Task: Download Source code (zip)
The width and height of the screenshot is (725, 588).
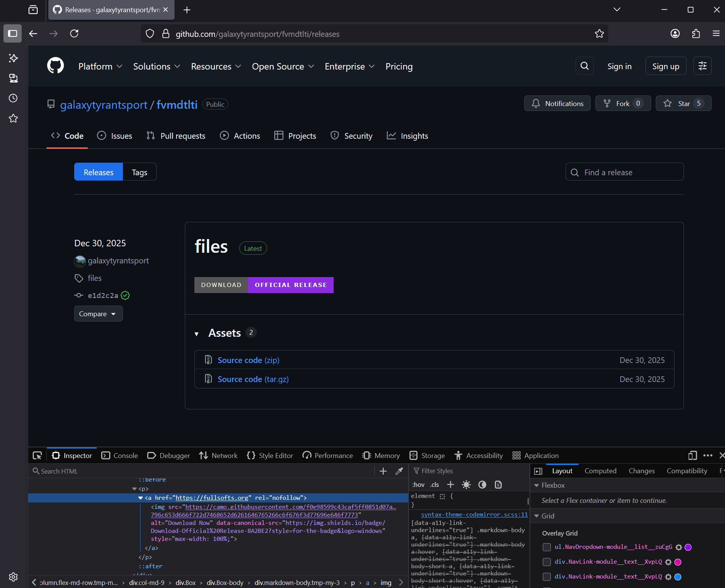Action: coord(248,360)
